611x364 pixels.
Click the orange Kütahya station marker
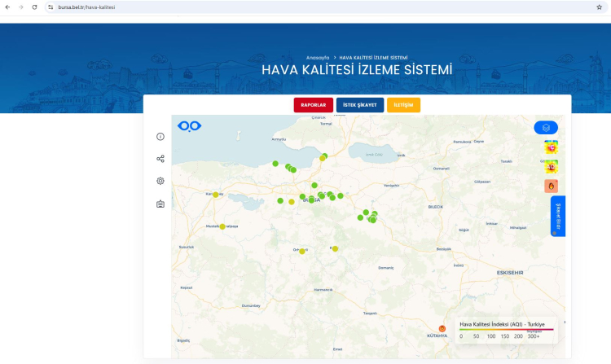pos(442,328)
